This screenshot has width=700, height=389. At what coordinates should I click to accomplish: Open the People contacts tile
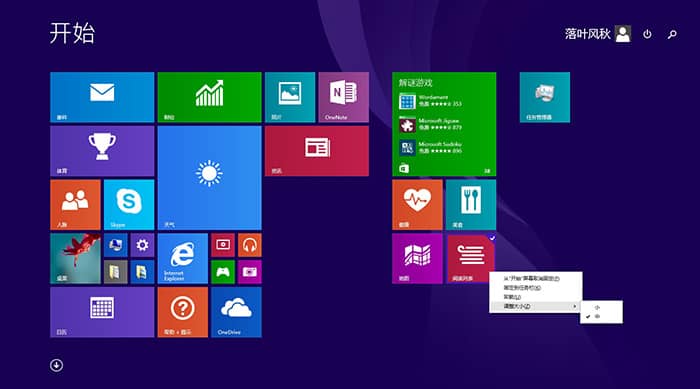[75, 205]
